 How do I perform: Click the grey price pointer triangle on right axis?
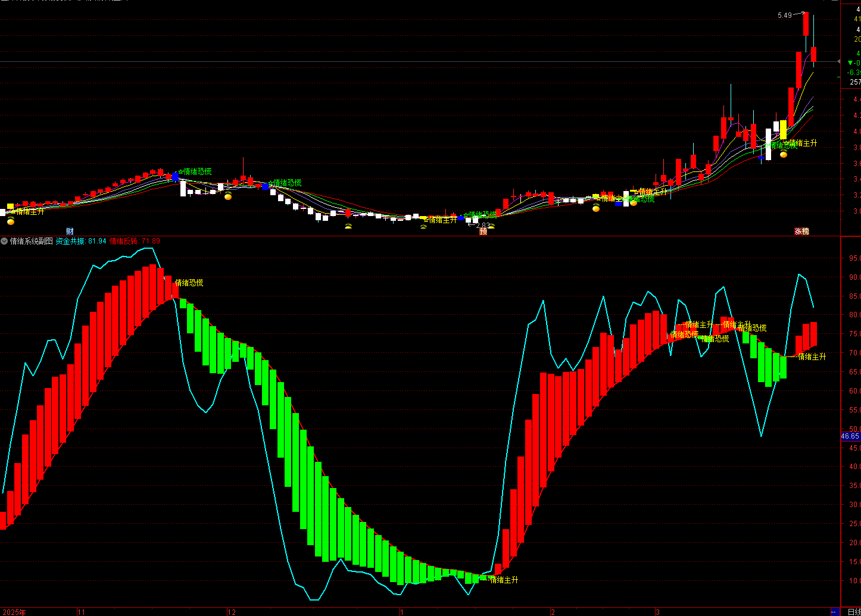840,62
